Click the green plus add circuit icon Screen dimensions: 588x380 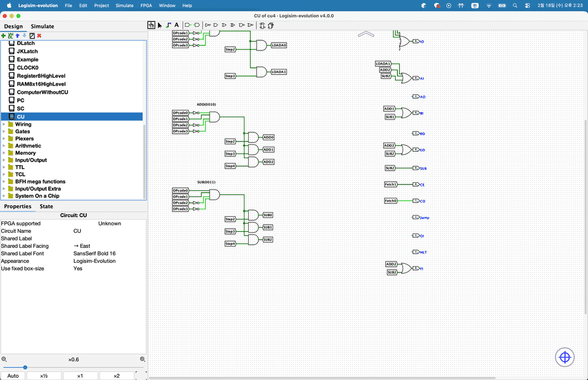coord(3,36)
